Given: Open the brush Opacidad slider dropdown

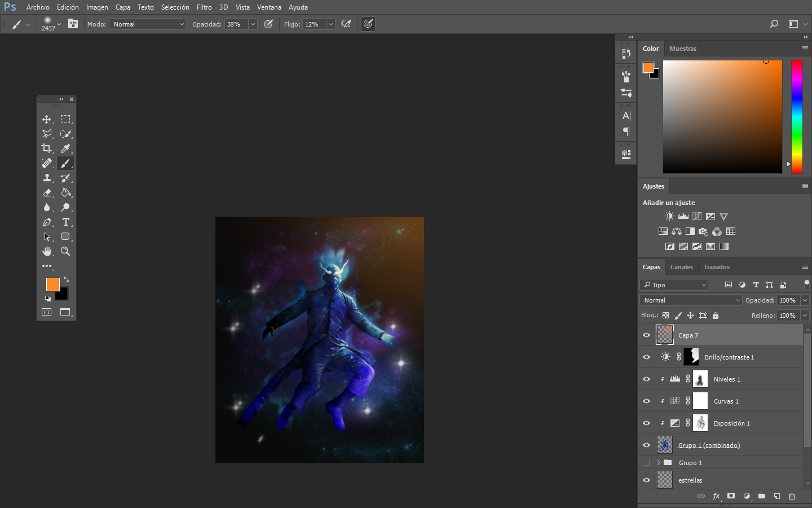Looking at the screenshot, I should 253,24.
